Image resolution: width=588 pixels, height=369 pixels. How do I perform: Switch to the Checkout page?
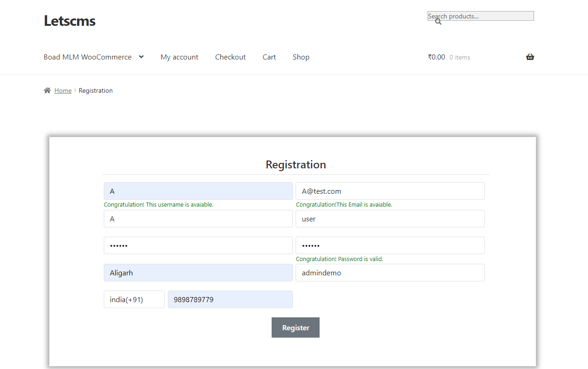click(x=230, y=57)
